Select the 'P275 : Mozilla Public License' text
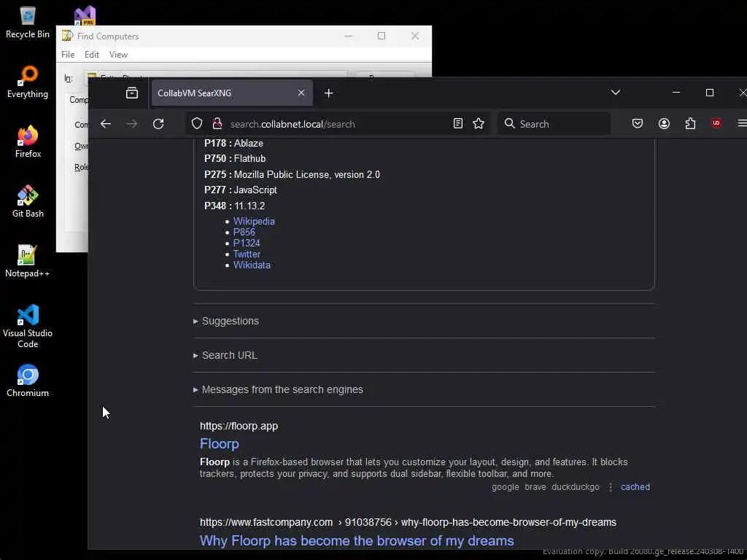 292,175
